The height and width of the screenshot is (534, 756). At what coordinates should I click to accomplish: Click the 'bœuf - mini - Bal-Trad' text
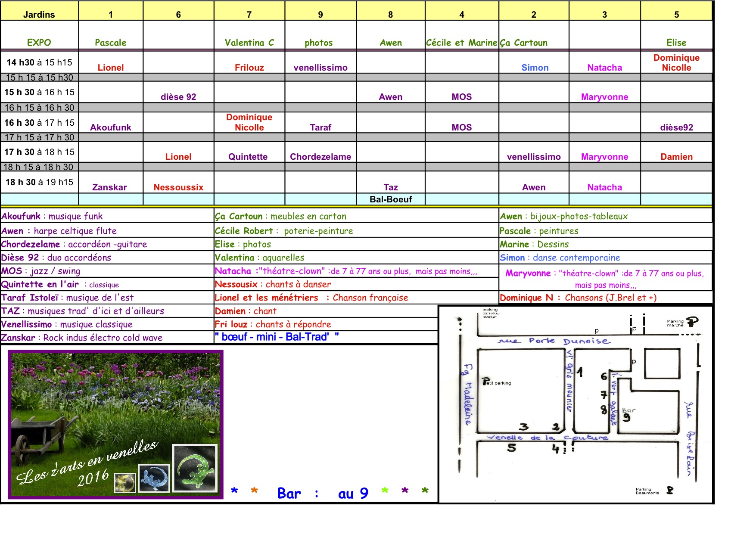point(277,337)
